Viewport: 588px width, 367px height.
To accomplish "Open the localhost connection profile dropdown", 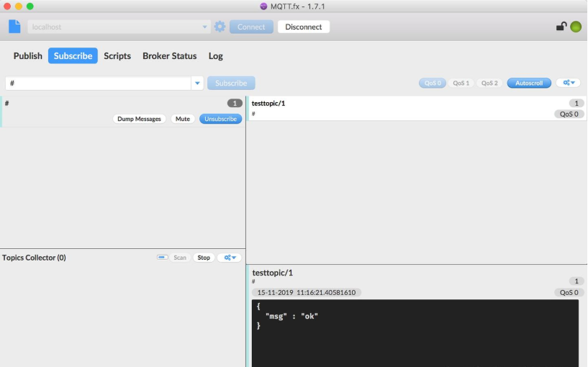I will 204,27.
